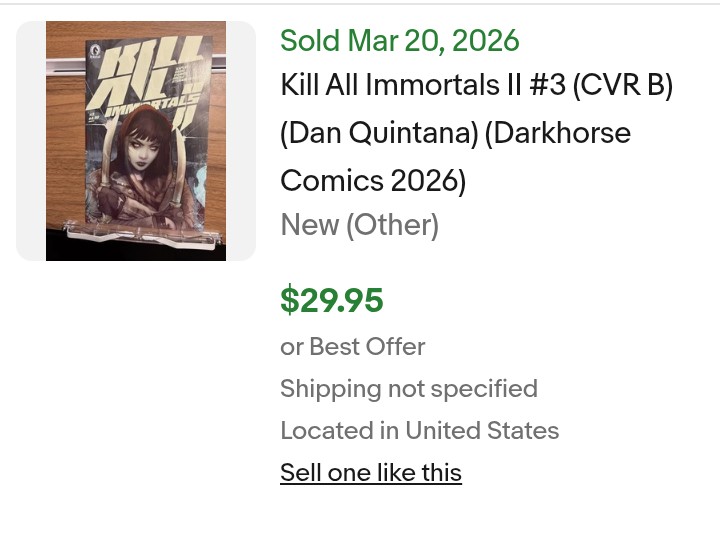The image size is (720, 539).
Task: Open the "Sell one like this" link
Action: click(x=371, y=472)
